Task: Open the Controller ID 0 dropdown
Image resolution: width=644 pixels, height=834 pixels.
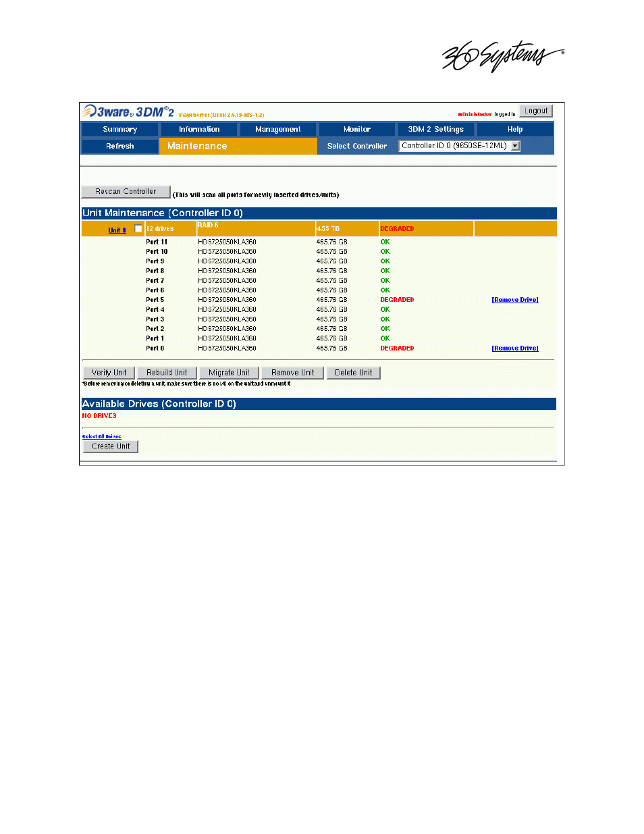Action: (460, 146)
